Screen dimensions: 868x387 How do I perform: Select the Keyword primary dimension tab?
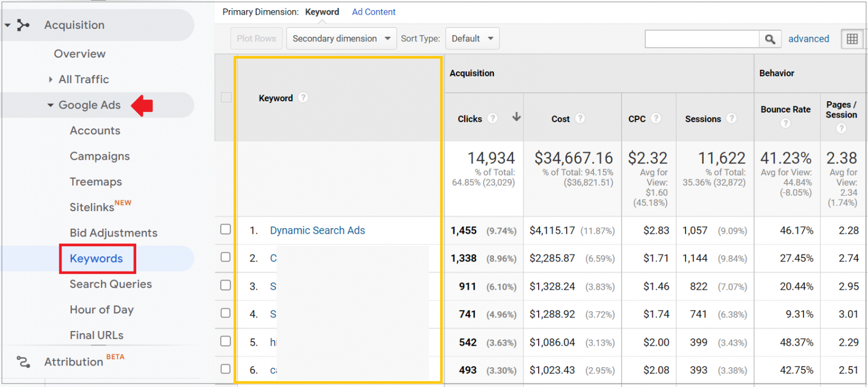(x=322, y=11)
